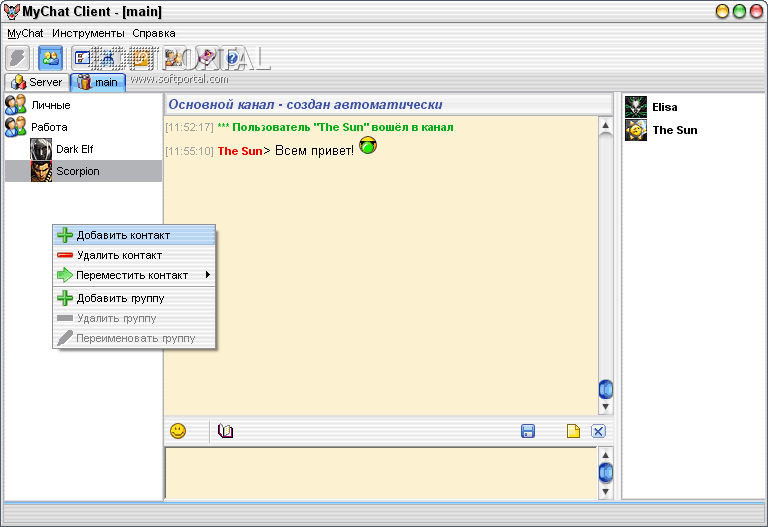Click the message input scroll up arrow

pos(605,455)
